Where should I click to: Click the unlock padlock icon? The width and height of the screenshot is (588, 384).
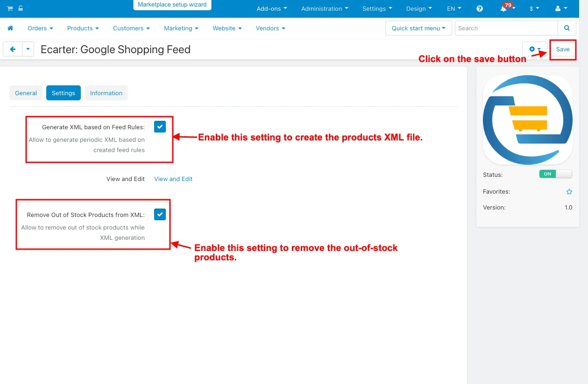(21, 8)
